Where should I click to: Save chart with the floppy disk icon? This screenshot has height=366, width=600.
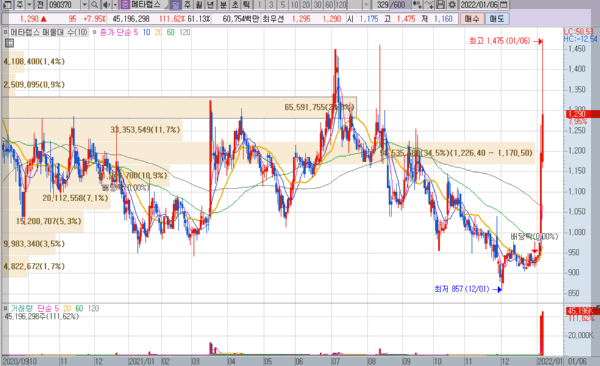click(x=441, y=5)
